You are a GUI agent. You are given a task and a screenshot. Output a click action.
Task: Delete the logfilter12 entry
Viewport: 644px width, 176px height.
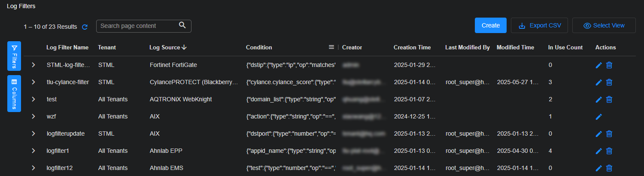609,168
